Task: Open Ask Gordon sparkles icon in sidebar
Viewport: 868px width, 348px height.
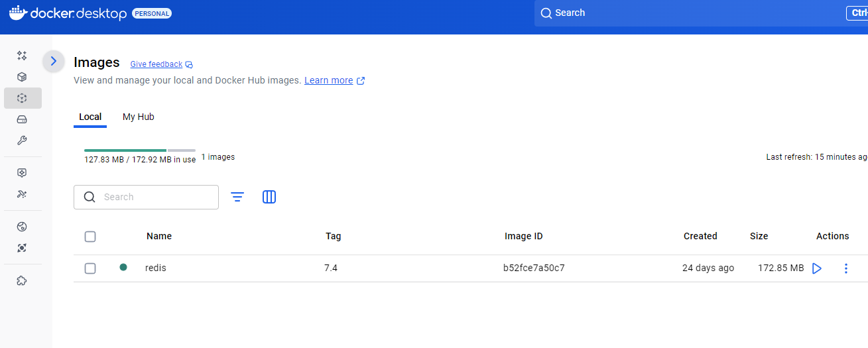Action: click(22, 56)
